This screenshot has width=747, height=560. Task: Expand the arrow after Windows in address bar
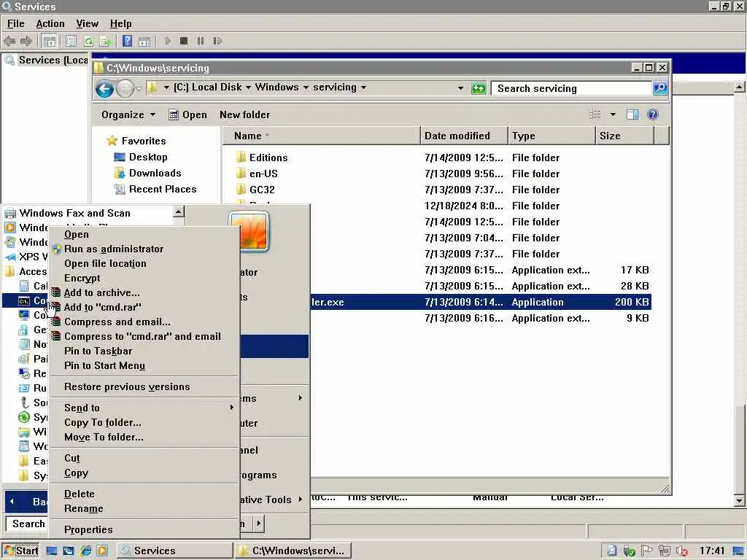coord(306,87)
